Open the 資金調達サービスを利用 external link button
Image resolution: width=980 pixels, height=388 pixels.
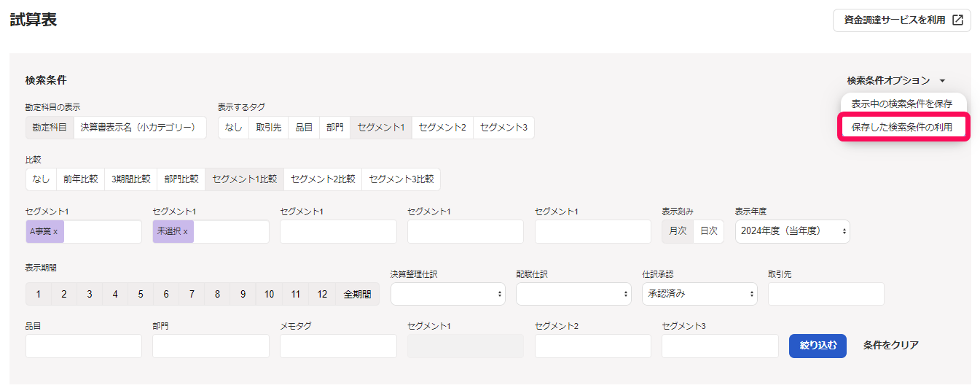[x=901, y=20]
